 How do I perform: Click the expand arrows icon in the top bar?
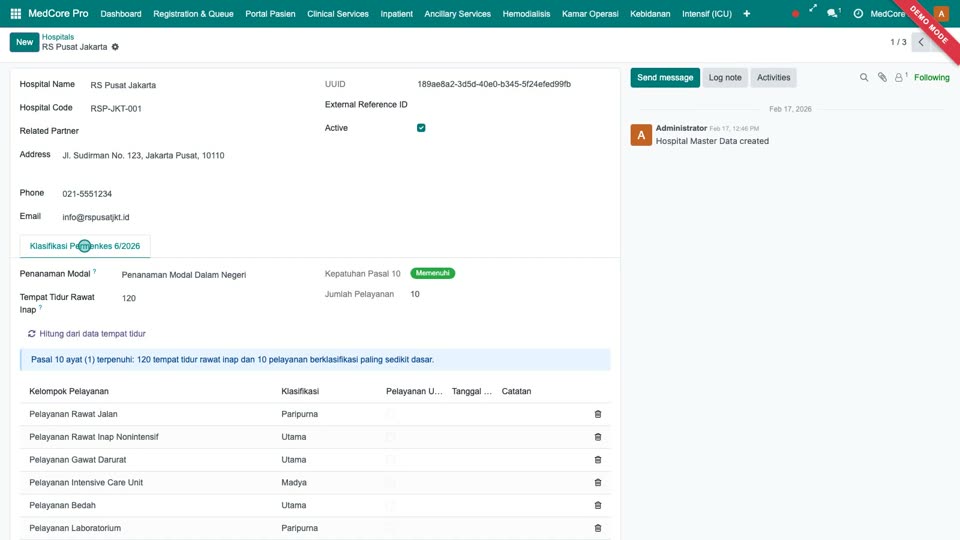[813, 9]
